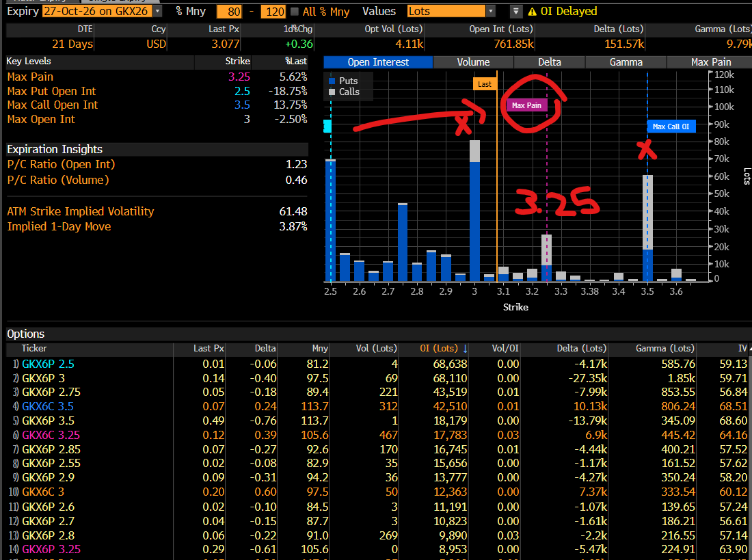752x560 pixels.
Task: Open the Values Lots dropdown arrow
Action: click(490, 12)
